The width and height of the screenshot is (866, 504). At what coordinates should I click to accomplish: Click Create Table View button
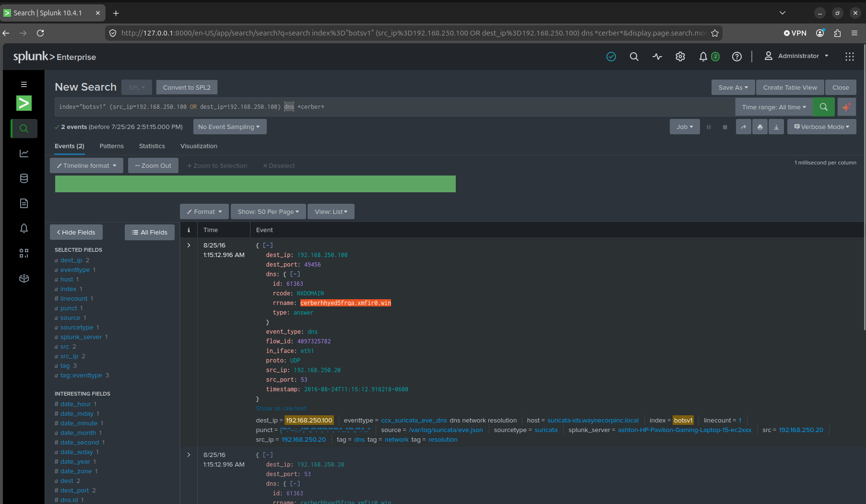coord(790,87)
